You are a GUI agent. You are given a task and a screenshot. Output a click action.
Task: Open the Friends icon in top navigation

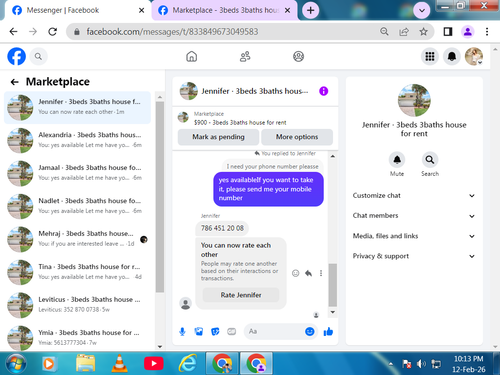(x=245, y=57)
